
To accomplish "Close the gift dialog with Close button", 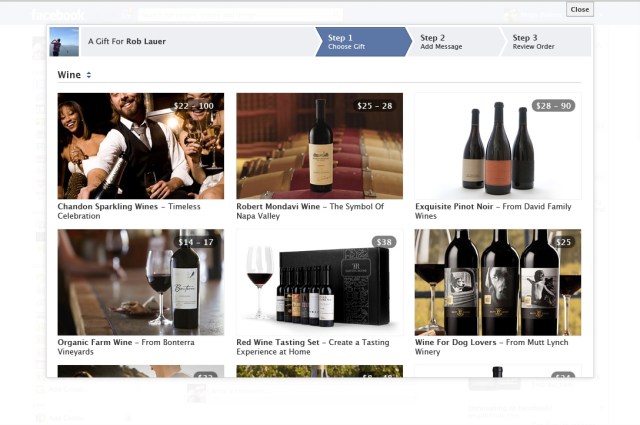I will coord(580,9).
